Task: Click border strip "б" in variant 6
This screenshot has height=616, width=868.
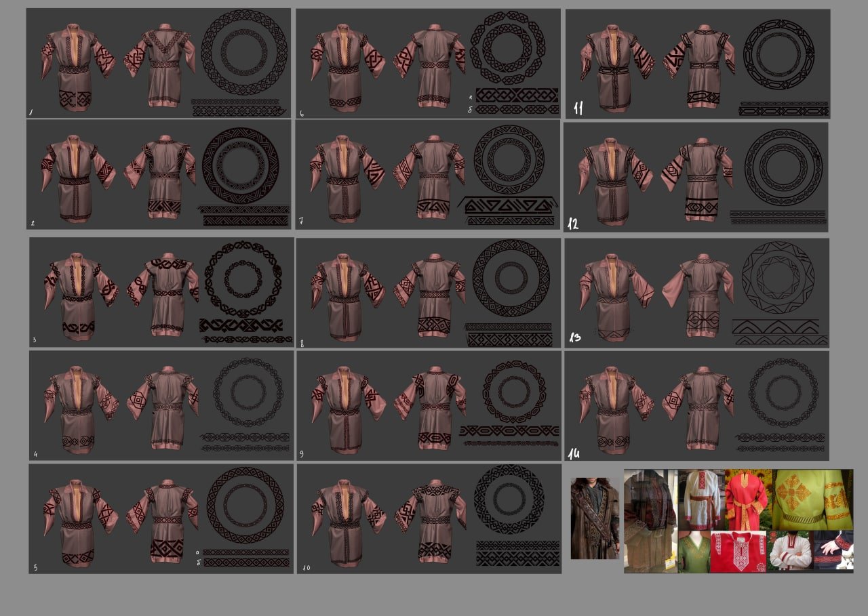Action: (x=517, y=109)
